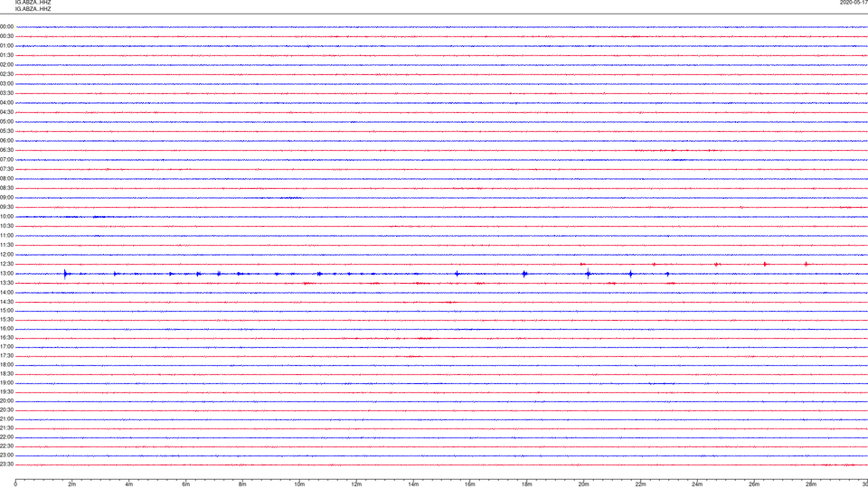Pick the 16m axis tick label
The width and height of the screenshot is (868, 488).
point(470,484)
